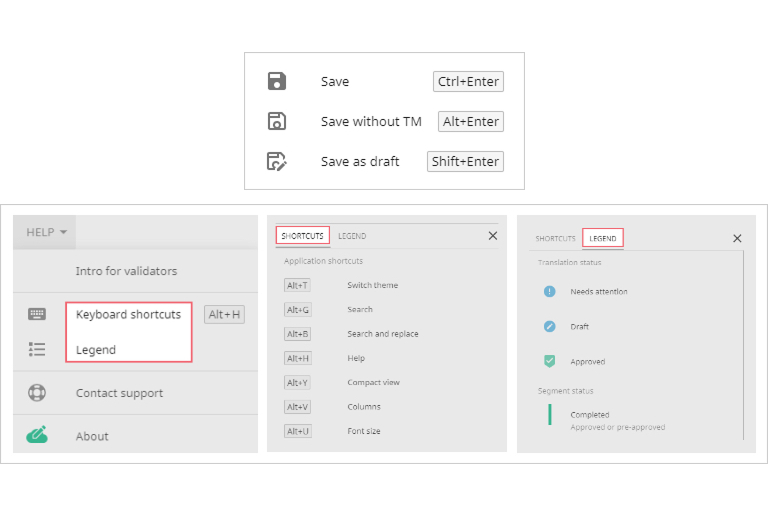Click the Save without TM icon

pyautogui.click(x=277, y=122)
